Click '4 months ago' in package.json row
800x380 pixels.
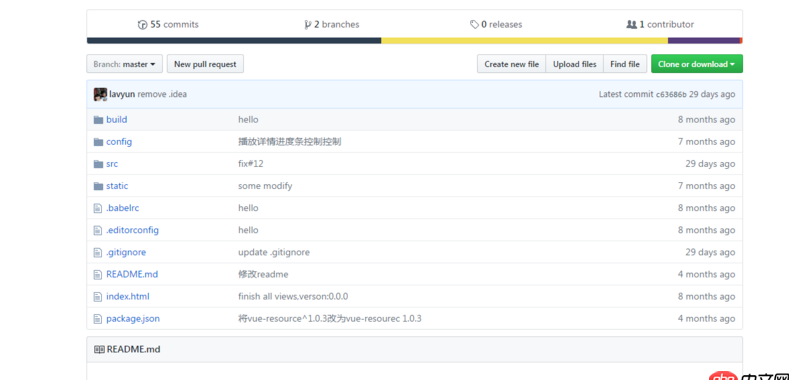707,319
